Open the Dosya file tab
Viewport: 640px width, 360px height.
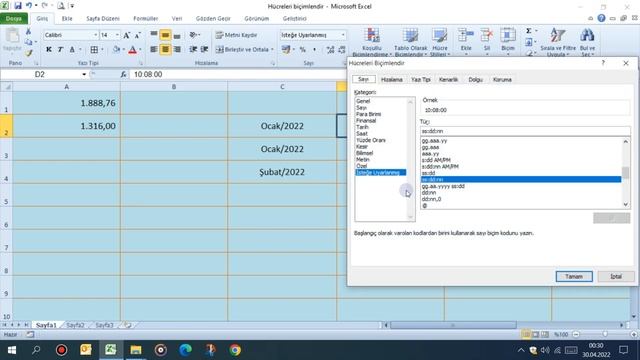pyautogui.click(x=14, y=18)
